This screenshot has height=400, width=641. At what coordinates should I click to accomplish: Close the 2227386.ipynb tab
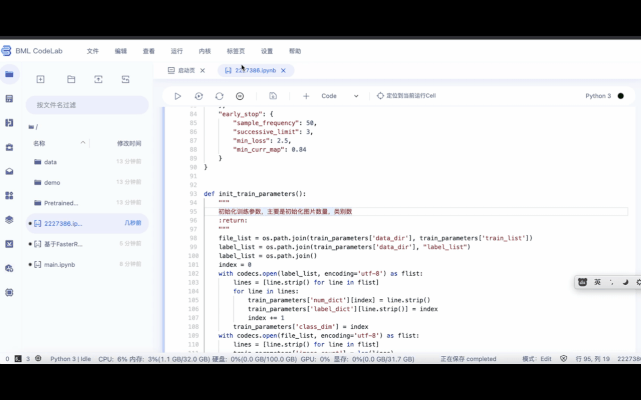click(283, 70)
